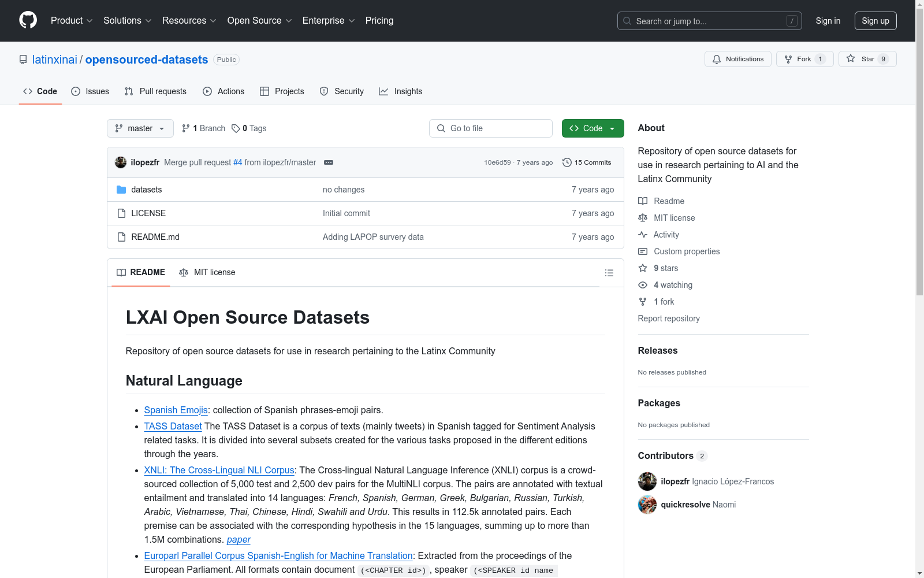Open the master branch dropdown

click(140, 128)
